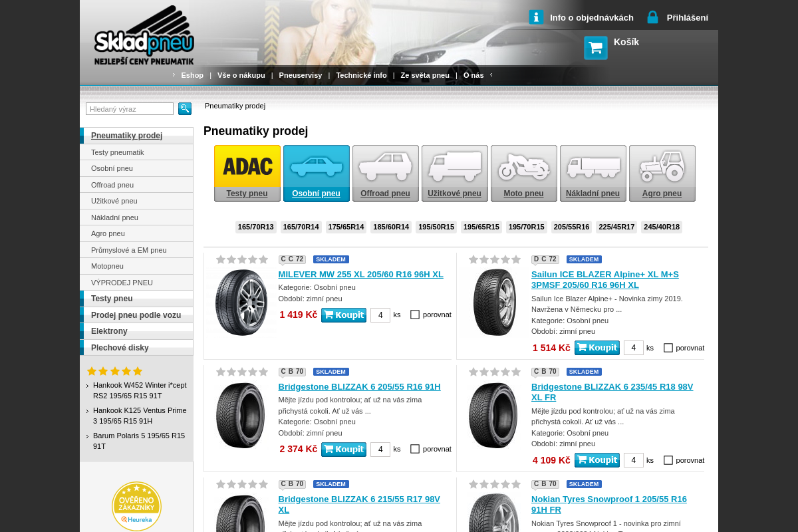Select the Offroad pneu SUV icon
The width and height of the screenshot is (798, 532).
[x=385, y=167]
